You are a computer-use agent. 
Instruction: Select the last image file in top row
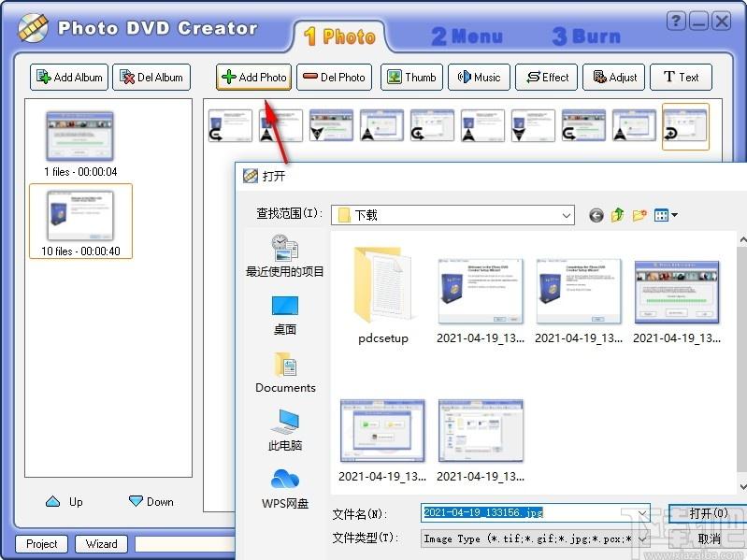(x=677, y=300)
